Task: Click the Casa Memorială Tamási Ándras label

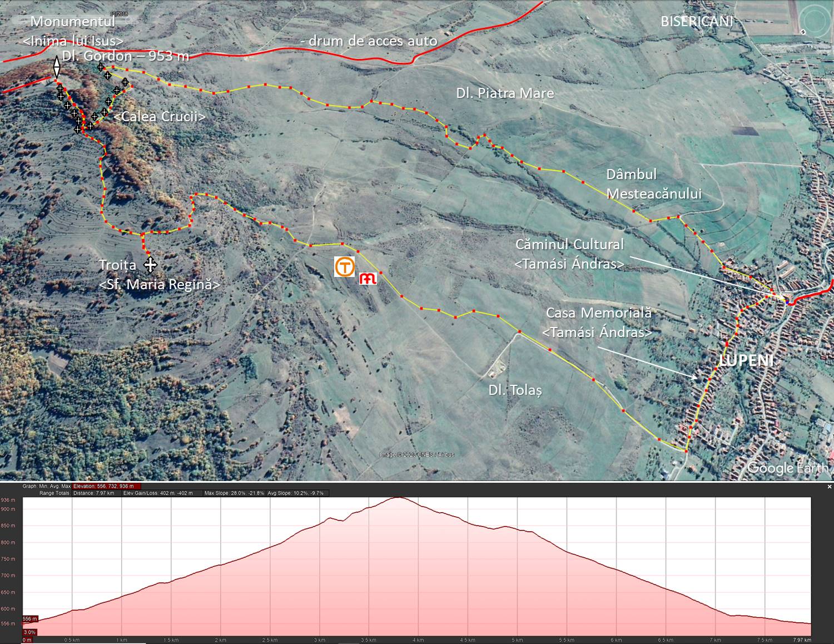Action: coord(598,323)
